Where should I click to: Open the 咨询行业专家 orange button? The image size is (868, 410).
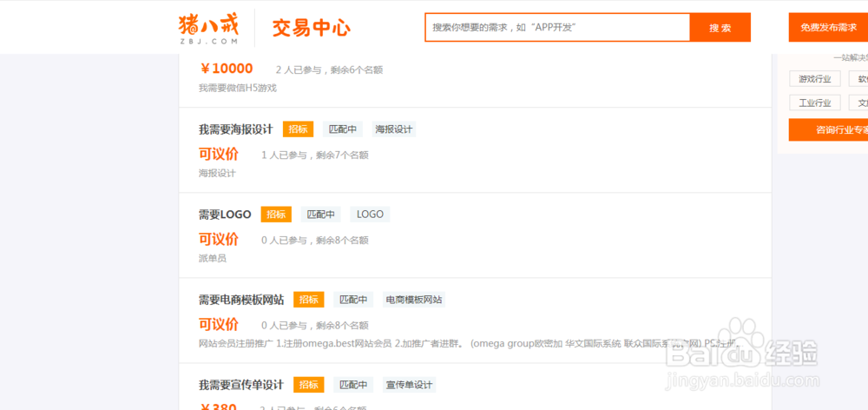[x=828, y=129]
